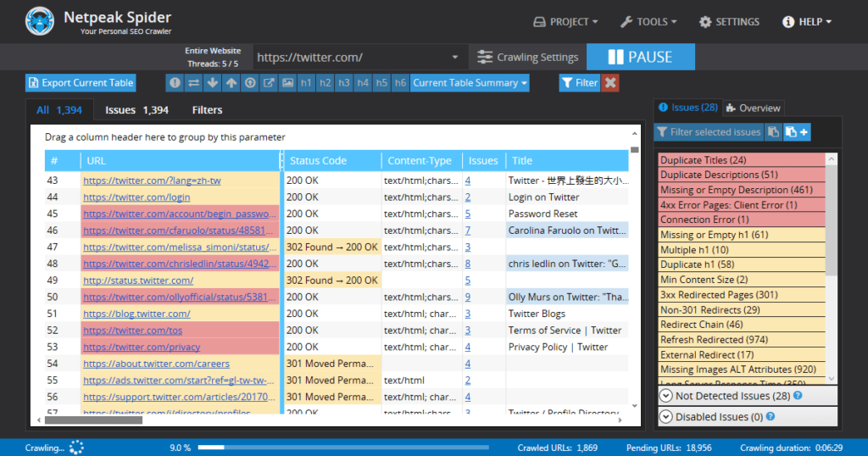Click the Netpeak Spider logo icon
This screenshot has width=868, height=456.
pyautogui.click(x=40, y=21)
